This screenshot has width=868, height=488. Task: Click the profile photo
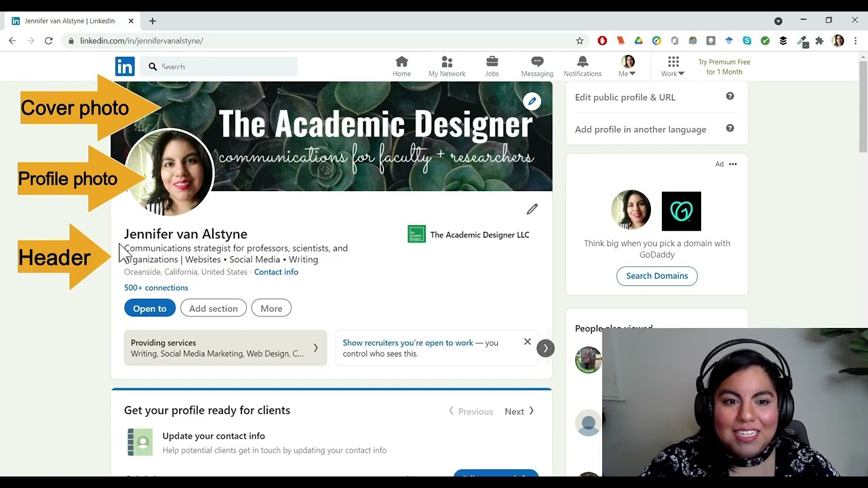pyautogui.click(x=170, y=172)
